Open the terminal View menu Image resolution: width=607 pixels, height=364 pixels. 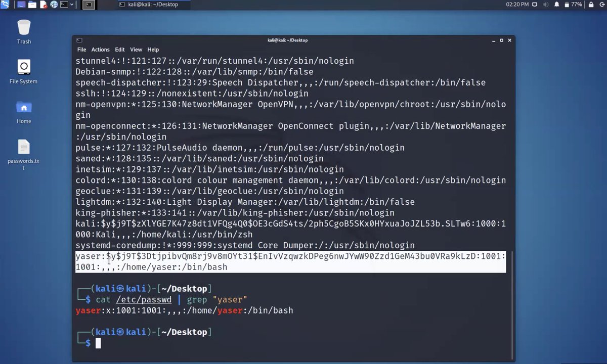click(x=136, y=50)
